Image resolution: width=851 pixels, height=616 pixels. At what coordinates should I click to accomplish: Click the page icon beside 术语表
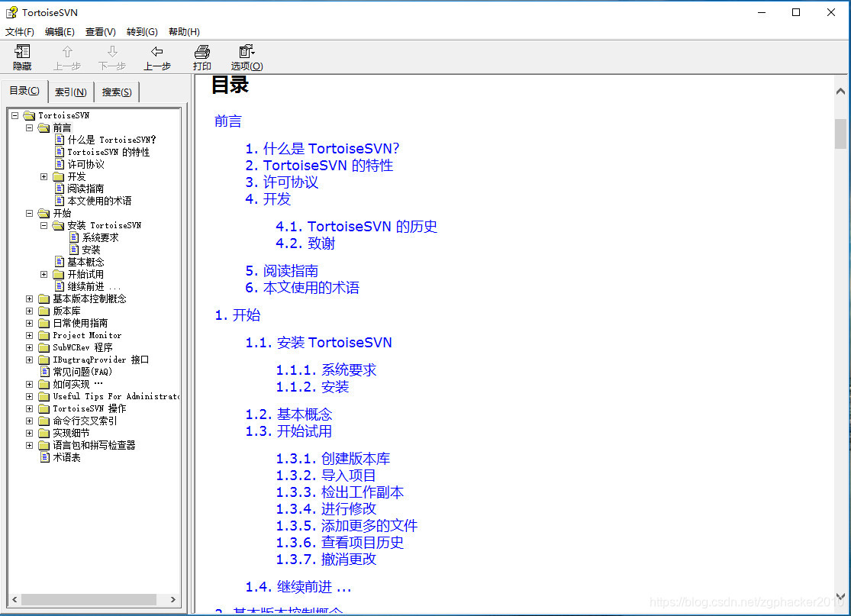[x=45, y=457]
